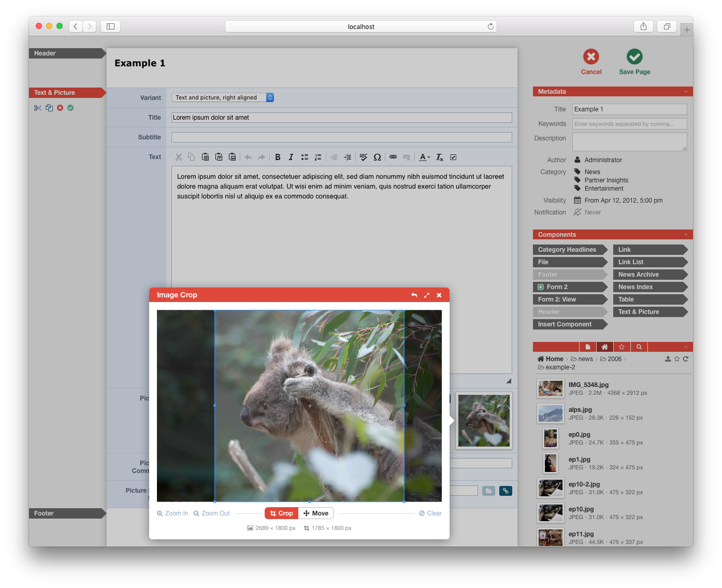The width and height of the screenshot is (722, 588).
Task: Click the Visibility date setting
Action: (x=624, y=200)
